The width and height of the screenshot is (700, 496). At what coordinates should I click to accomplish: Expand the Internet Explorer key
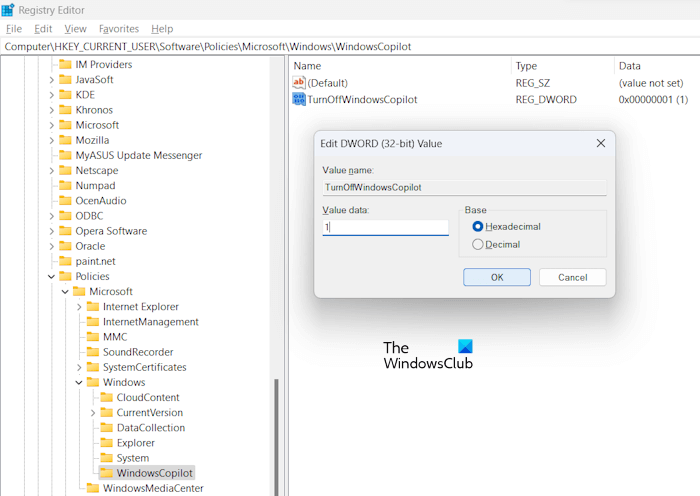[x=79, y=307]
